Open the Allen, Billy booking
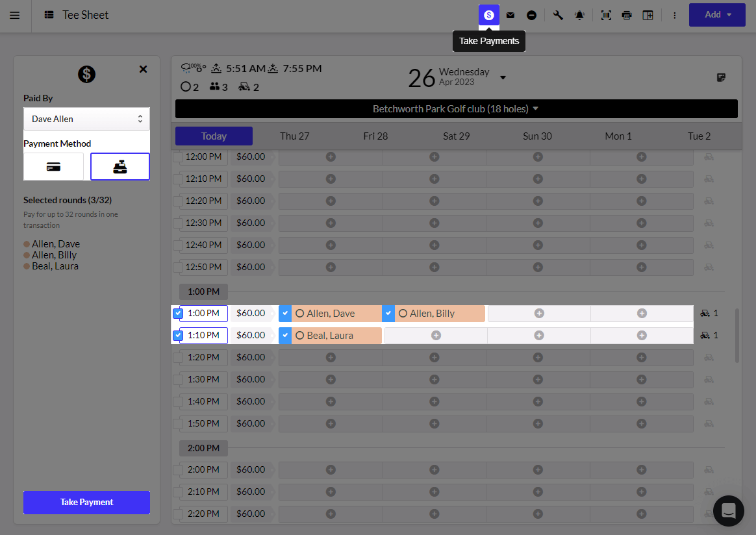The height and width of the screenshot is (535, 756). tap(439, 314)
